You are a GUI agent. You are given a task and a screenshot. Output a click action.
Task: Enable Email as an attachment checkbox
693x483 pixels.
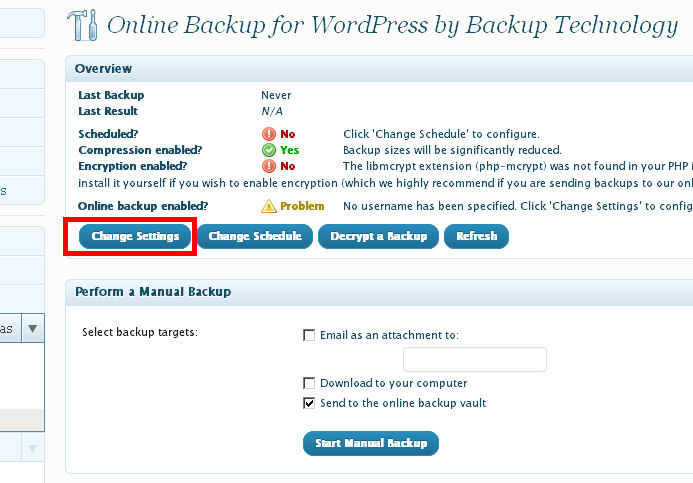coord(309,336)
